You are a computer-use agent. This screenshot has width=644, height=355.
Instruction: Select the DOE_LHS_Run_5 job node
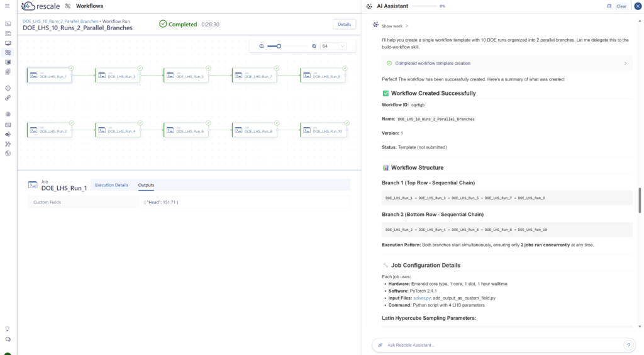[186, 76]
